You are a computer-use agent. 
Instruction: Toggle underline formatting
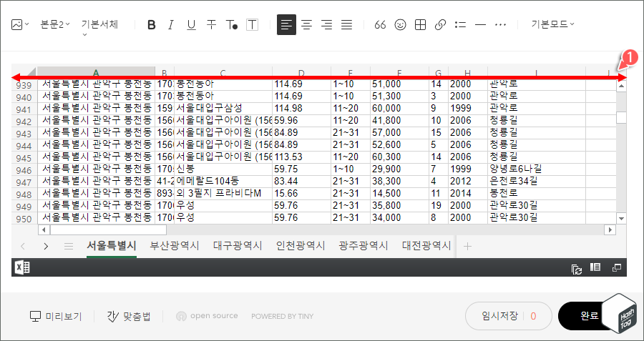coord(191,25)
